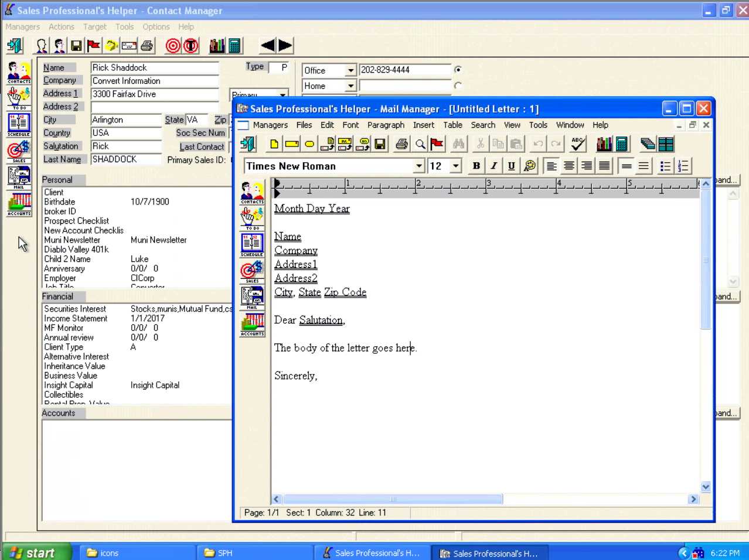Click the red flag icon in Contact Manager toolbar
This screenshot has height=560, width=749.
pyautogui.click(x=94, y=46)
